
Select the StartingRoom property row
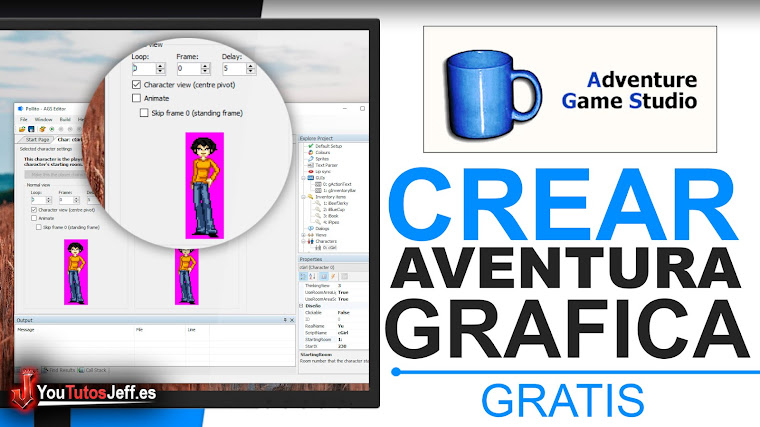(333, 340)
